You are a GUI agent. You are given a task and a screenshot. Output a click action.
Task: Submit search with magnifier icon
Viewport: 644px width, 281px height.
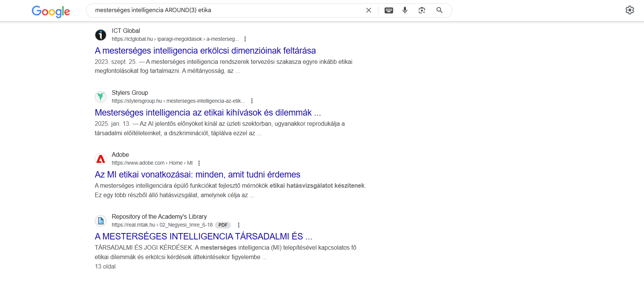tap(439, 10)
